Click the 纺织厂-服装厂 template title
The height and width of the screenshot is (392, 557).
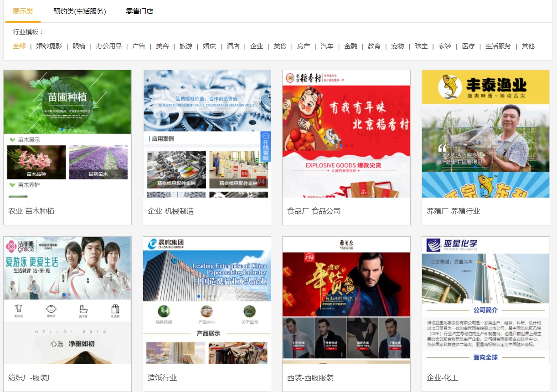click(x=31, y=378)
